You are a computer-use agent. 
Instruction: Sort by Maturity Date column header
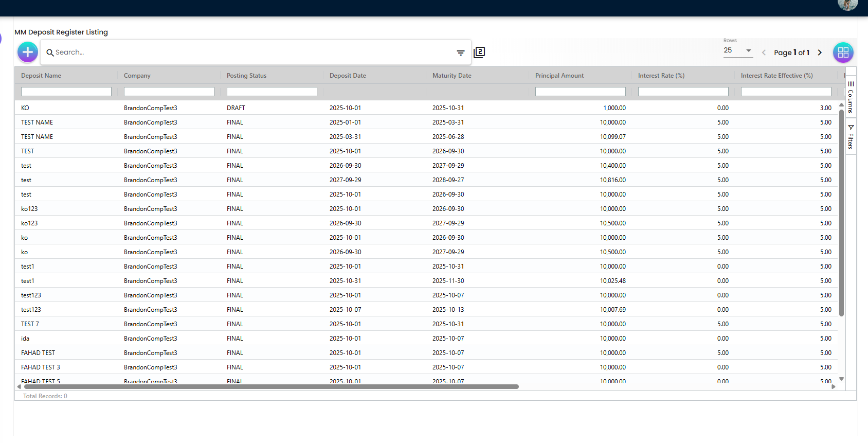coord(452,76)
